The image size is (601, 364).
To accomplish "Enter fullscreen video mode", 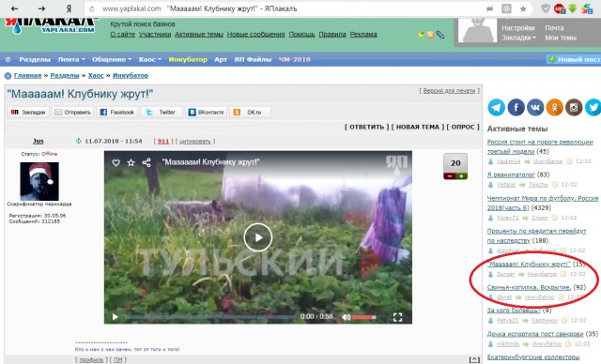I will tap(397, 317).
